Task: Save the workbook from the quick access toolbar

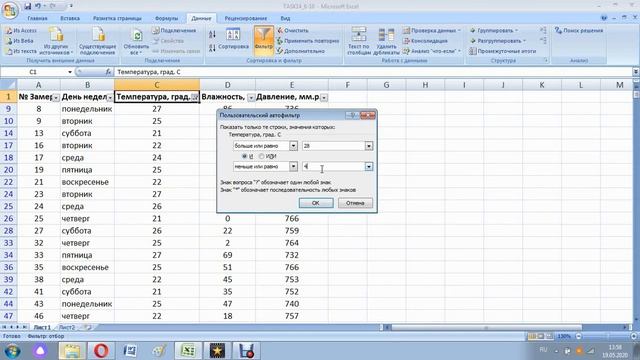Action: 27,6
